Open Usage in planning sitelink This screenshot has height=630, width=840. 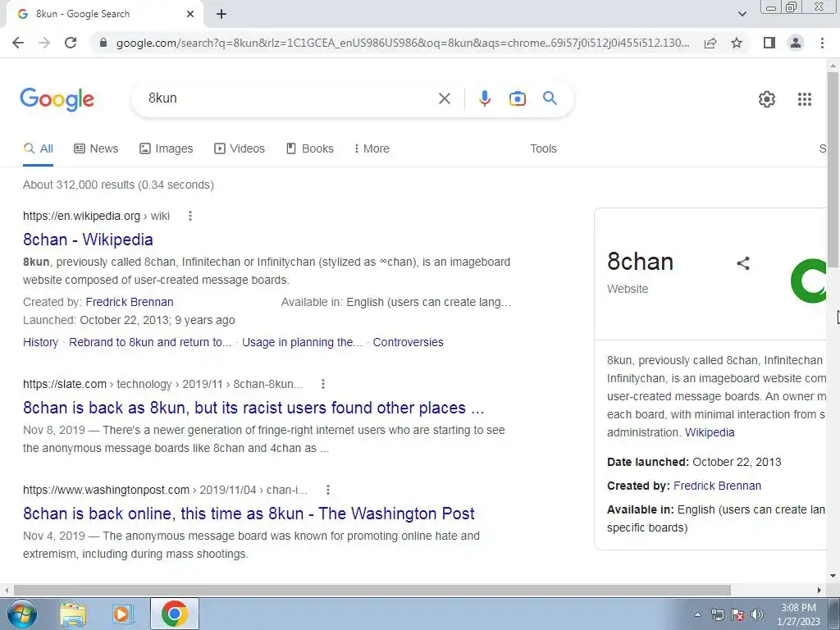(302, 342)
